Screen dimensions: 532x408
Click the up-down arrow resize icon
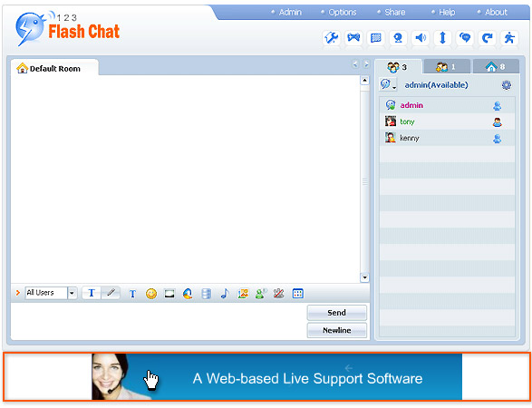(442, 38)
